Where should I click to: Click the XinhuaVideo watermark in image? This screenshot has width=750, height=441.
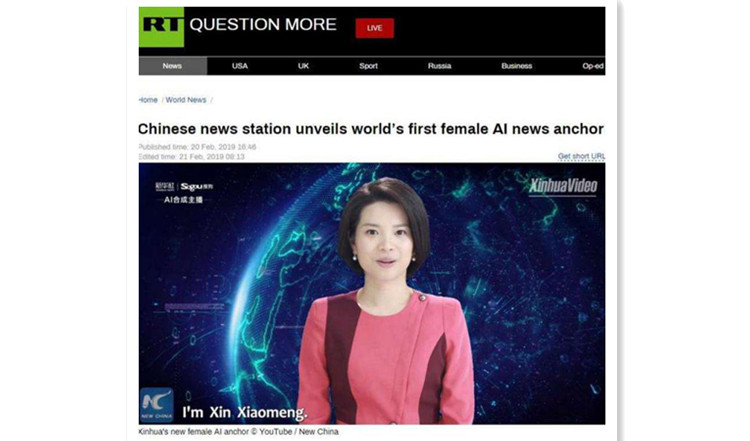point(563,186)
